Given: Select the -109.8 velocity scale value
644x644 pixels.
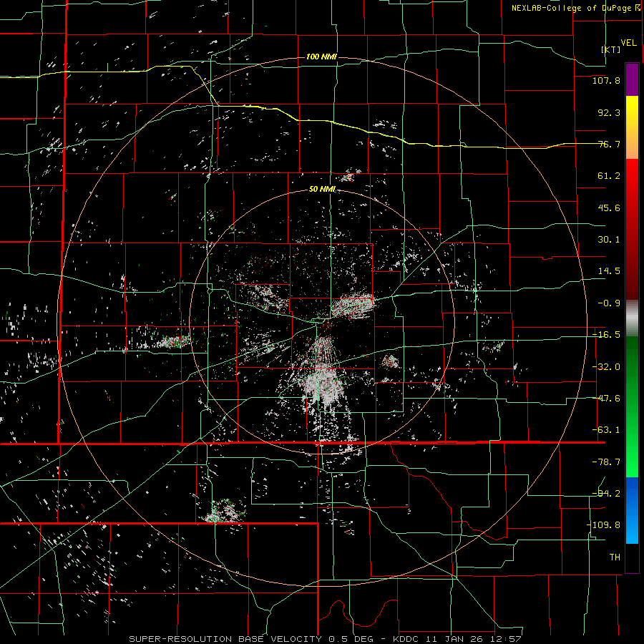Looking at the screenshot, I should [603, 525].
